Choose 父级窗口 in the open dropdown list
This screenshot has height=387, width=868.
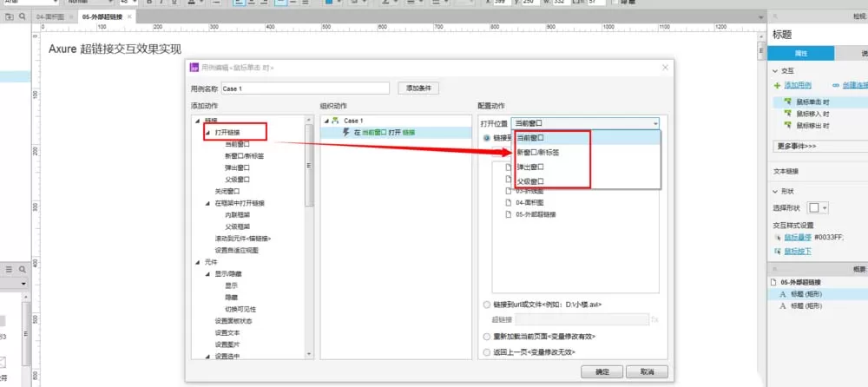point(588,181)
